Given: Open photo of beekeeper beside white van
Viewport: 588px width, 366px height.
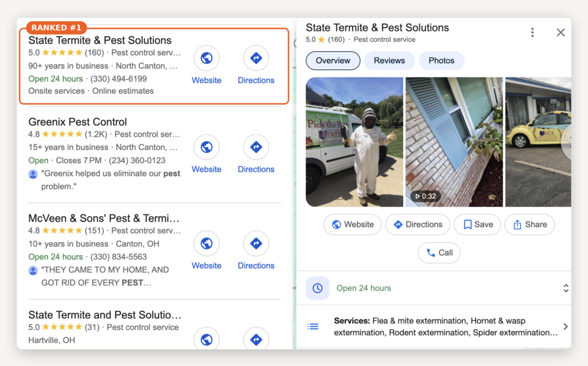Looking at the screenshot, I should [x=354, y=142].
